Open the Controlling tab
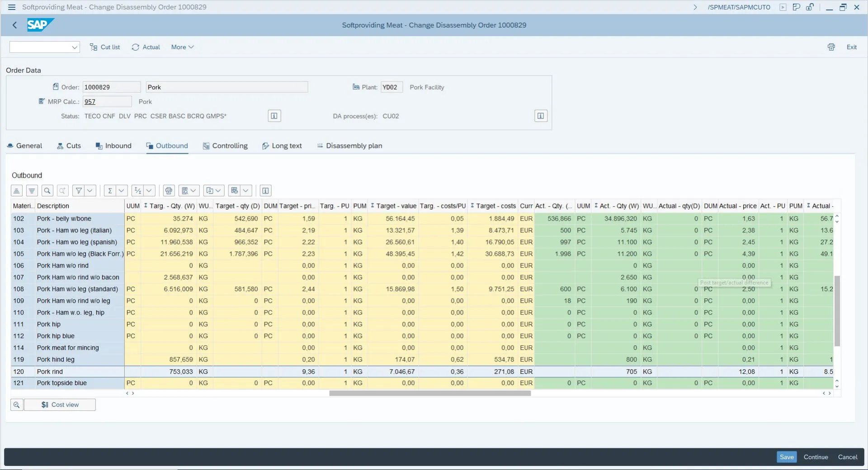Image resolution: width=868 pixels, height=470 pixels. (x=225, y=146)
